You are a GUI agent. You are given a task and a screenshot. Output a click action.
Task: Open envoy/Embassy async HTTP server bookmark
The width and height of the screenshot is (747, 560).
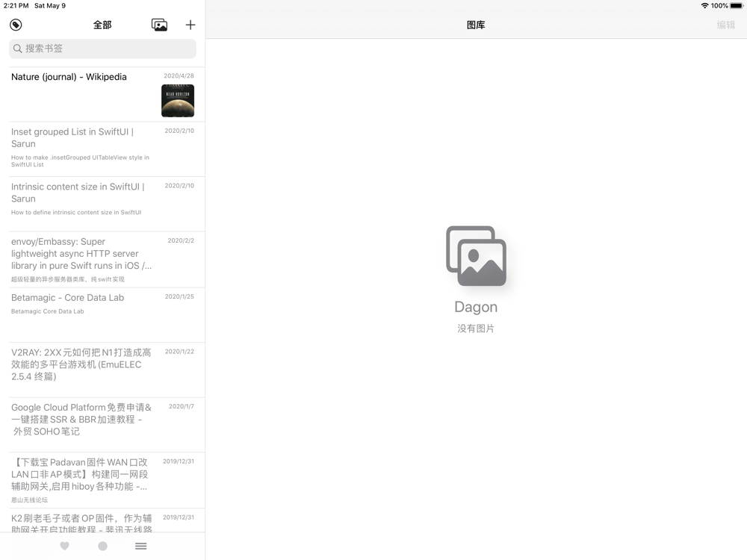102,260
